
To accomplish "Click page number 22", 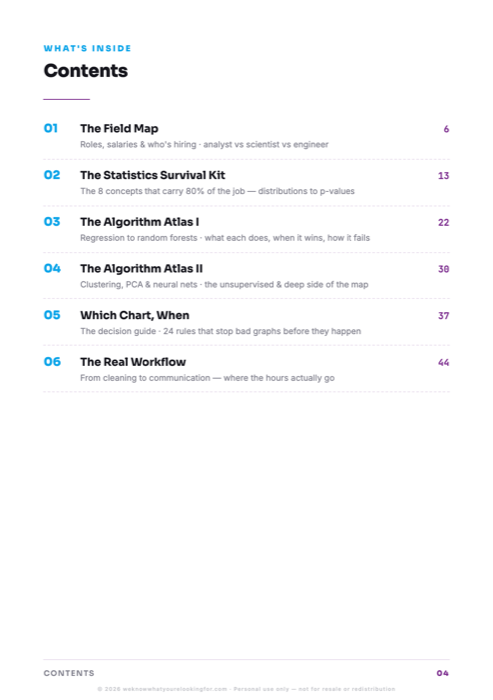I will [x=443, y=222].
